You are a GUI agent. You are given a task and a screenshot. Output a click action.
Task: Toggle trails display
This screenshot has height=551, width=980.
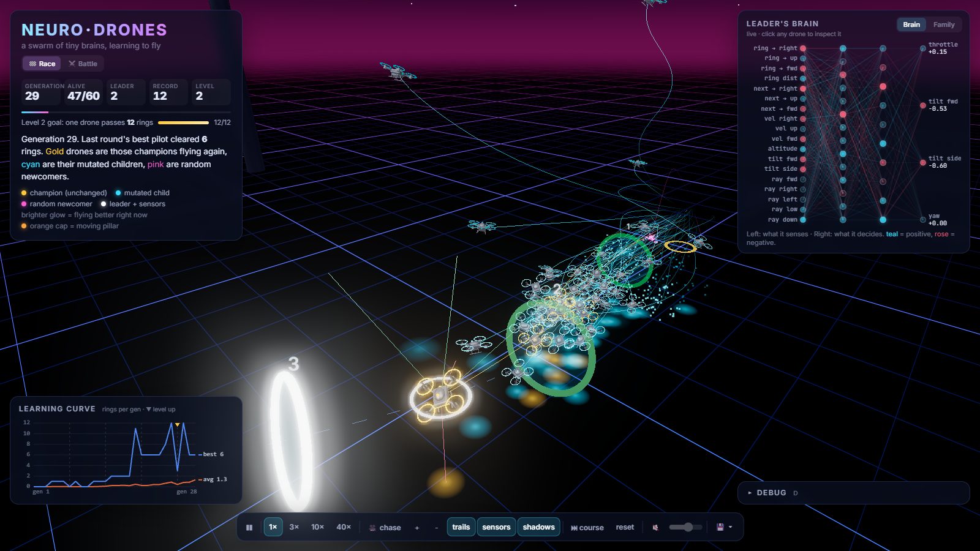click(x=461, y=527)
